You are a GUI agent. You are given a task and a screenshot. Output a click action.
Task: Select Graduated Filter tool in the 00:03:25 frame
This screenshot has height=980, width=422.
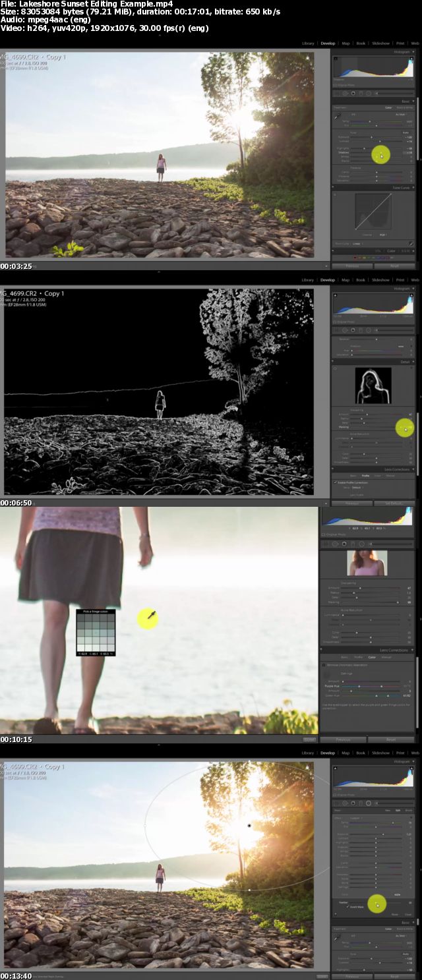coord(361,93)
